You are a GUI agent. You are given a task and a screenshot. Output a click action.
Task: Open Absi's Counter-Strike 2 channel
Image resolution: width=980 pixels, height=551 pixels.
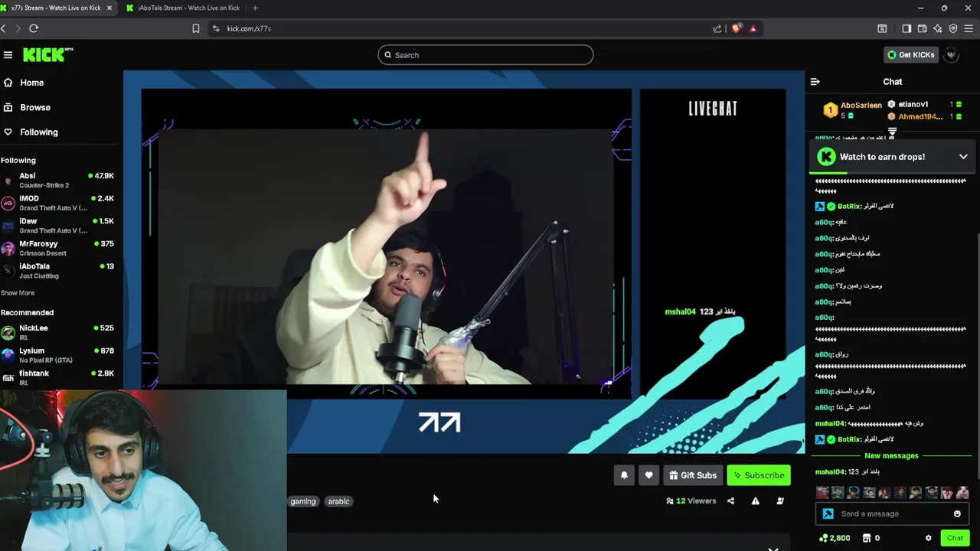(x=58, y=180)
